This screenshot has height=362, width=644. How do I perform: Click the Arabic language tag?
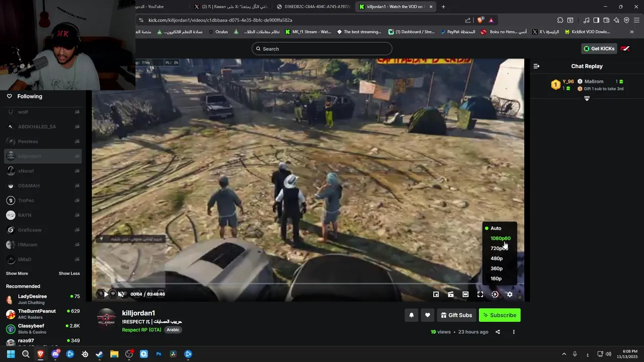(173, 330)
